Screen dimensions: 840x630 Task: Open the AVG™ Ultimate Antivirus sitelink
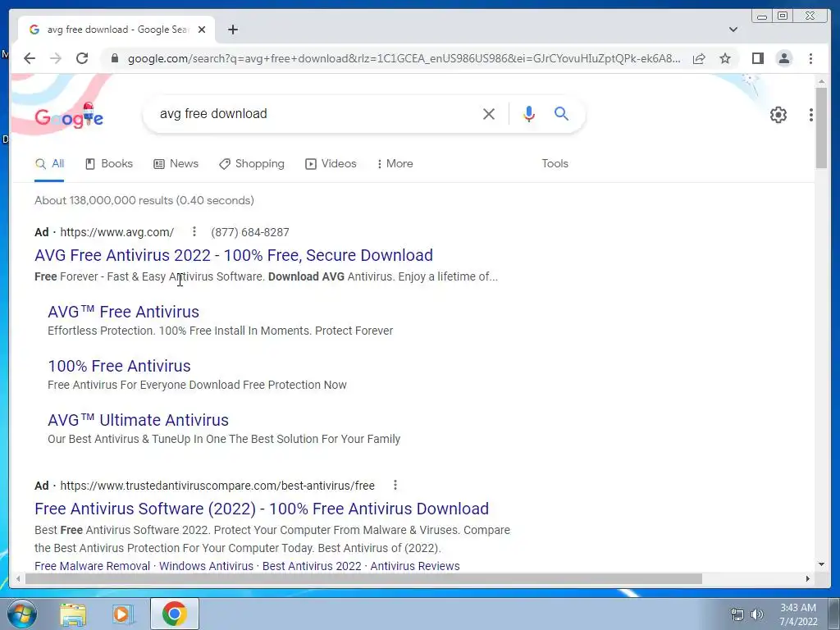click(138, 420)
